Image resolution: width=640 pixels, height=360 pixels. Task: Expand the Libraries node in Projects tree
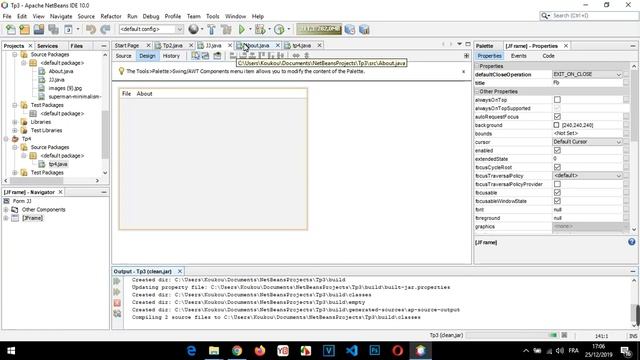pyautogui.click(x=15, y=122)
